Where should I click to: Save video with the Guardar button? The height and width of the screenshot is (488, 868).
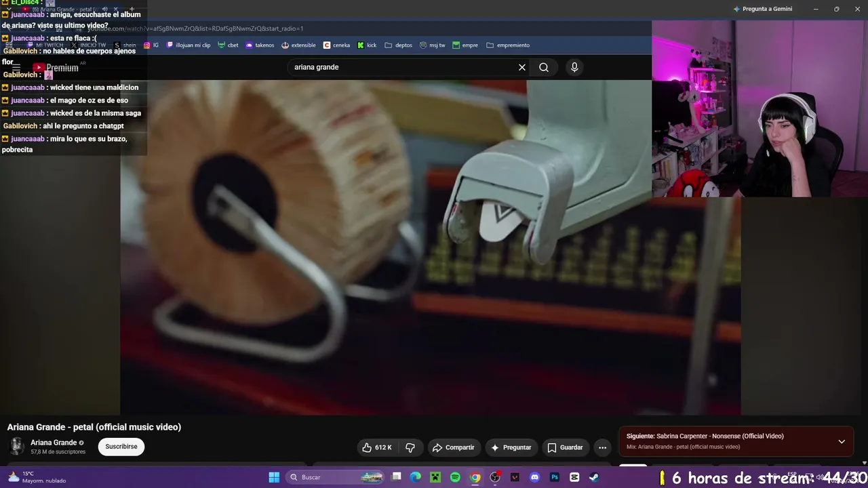coord(565,447)
